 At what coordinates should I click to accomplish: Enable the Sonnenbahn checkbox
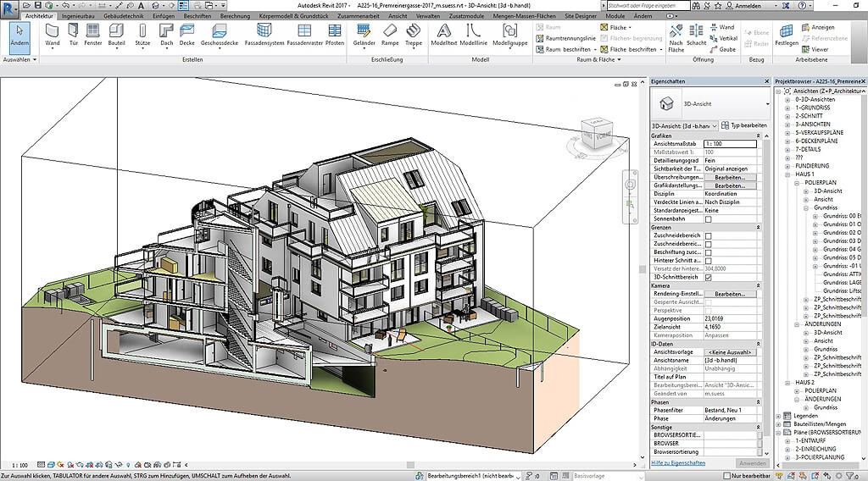coord(709,218)
